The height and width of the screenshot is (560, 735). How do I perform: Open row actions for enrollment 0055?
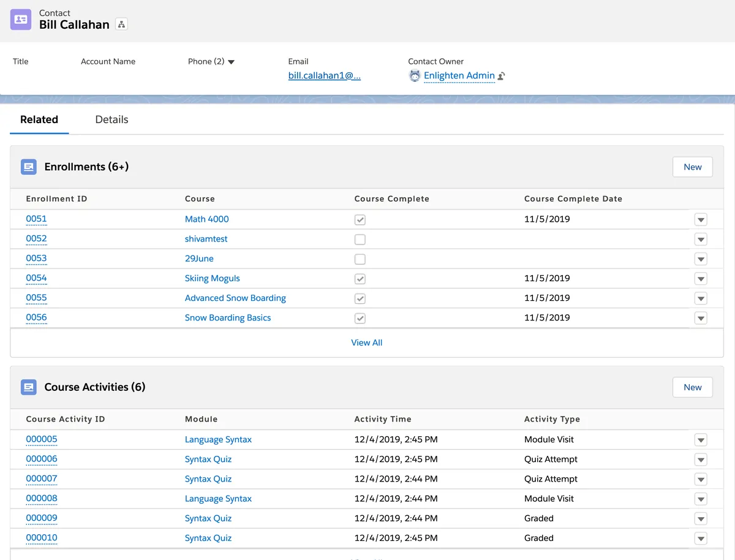click(x=701, y=298)
